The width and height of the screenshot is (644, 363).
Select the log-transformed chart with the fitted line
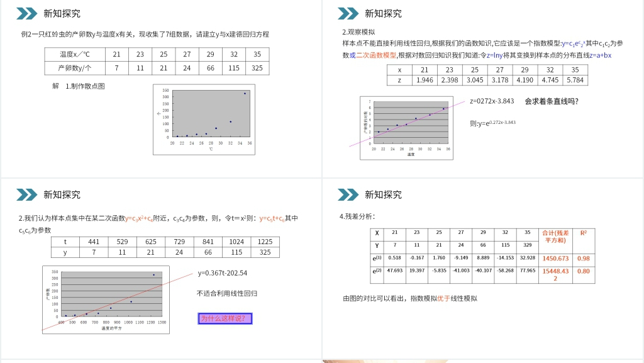[x=405, y=128]
